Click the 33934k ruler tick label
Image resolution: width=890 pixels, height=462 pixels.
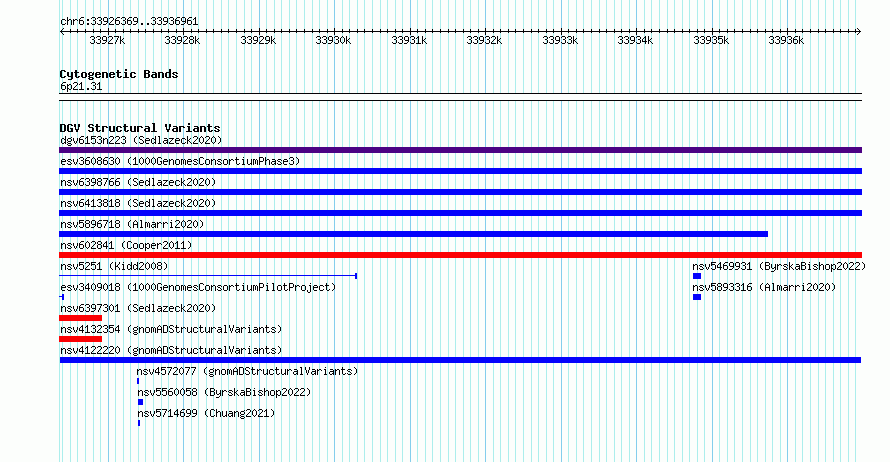pos(635,40)
